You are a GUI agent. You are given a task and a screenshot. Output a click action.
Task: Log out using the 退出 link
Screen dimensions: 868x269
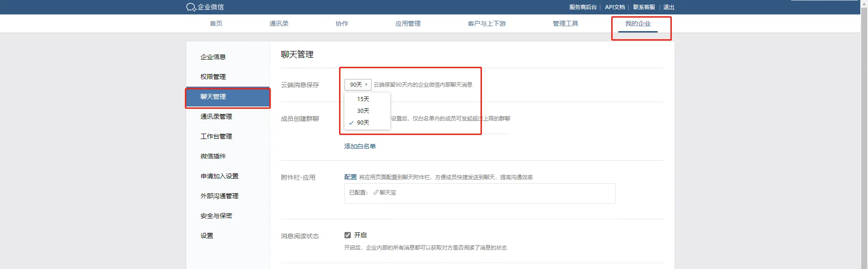click(669, 7)
